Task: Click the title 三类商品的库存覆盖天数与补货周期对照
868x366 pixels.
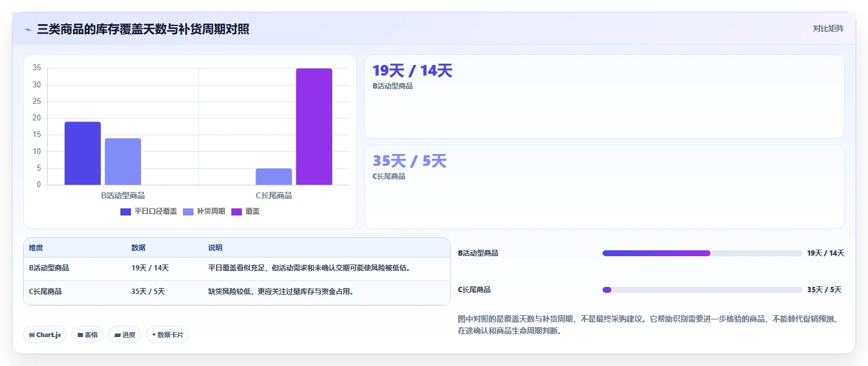Action: coord(143,30)
